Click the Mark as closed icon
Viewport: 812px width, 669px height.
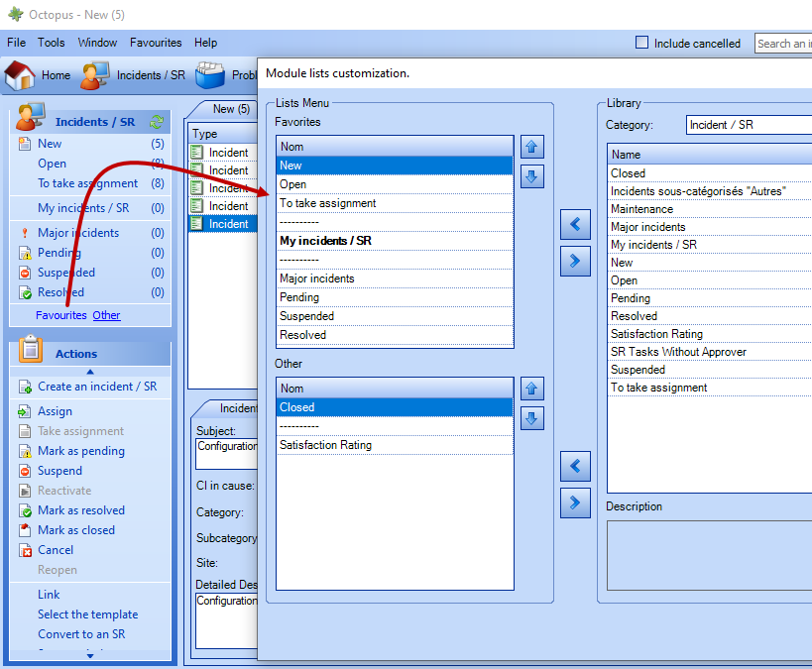point(25,530)
